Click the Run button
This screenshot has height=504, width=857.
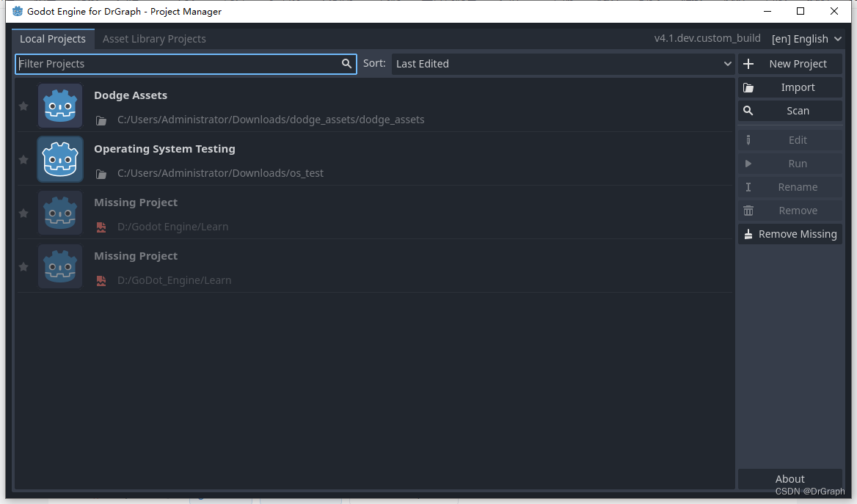coord(789,164)
